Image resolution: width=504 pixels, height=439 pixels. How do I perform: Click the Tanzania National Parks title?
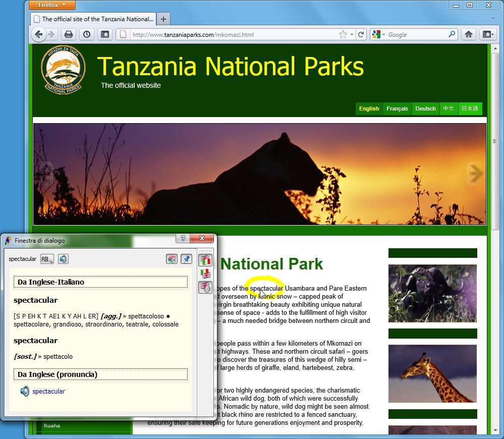231,66
